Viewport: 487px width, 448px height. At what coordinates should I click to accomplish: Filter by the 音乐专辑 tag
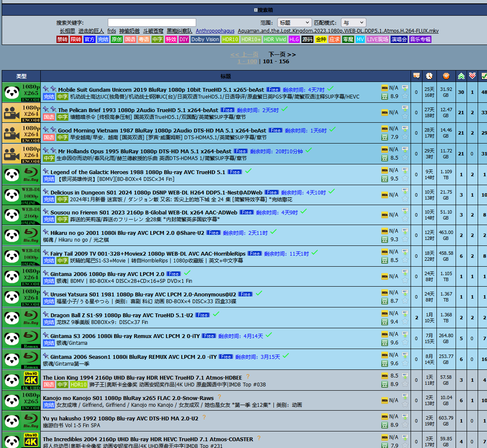(420, 39)
